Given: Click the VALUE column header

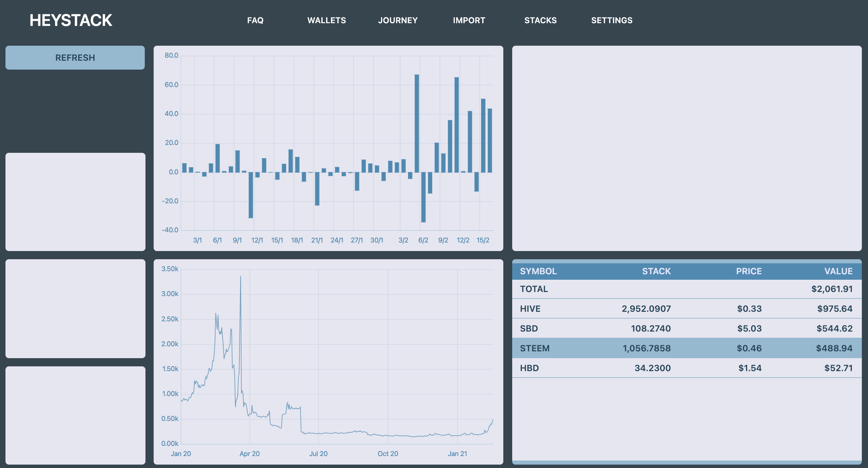Looking at the screenshot, I should point(838,271).
